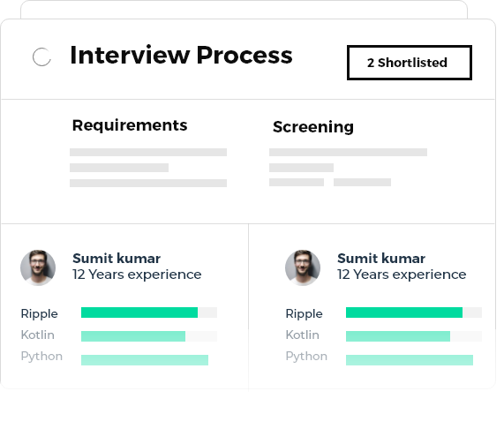The width and height of the screenshot is (504, 429).
Task: Click the first Requirements placeholder line
Action: pyautogui.click(x=148, y=153)
